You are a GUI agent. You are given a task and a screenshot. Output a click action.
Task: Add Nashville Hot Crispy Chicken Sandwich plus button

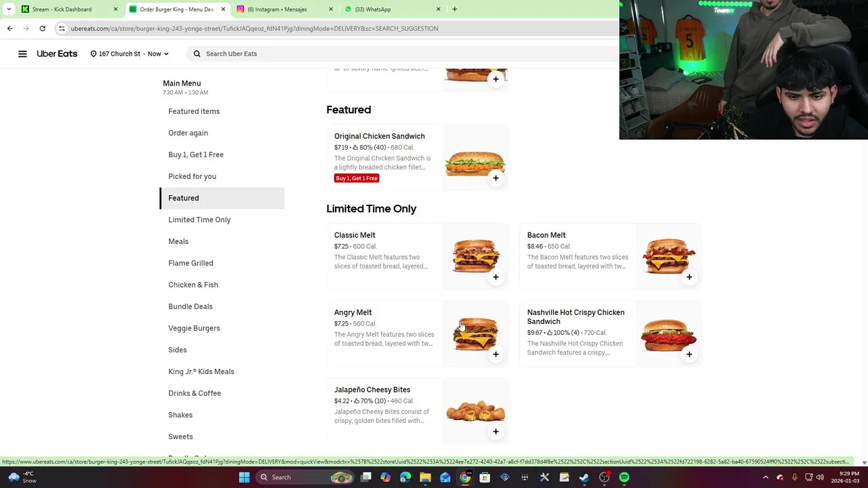pos(689,354)
